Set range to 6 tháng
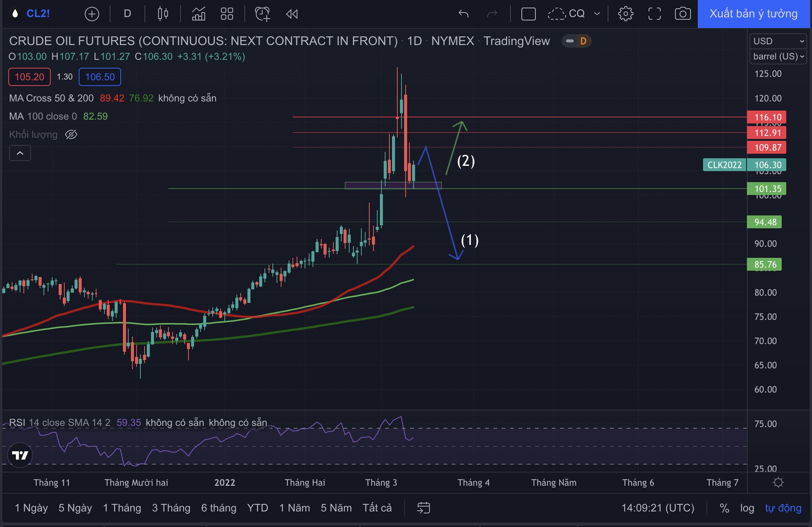This screenshot has width=812, height=527. point(219,508)
